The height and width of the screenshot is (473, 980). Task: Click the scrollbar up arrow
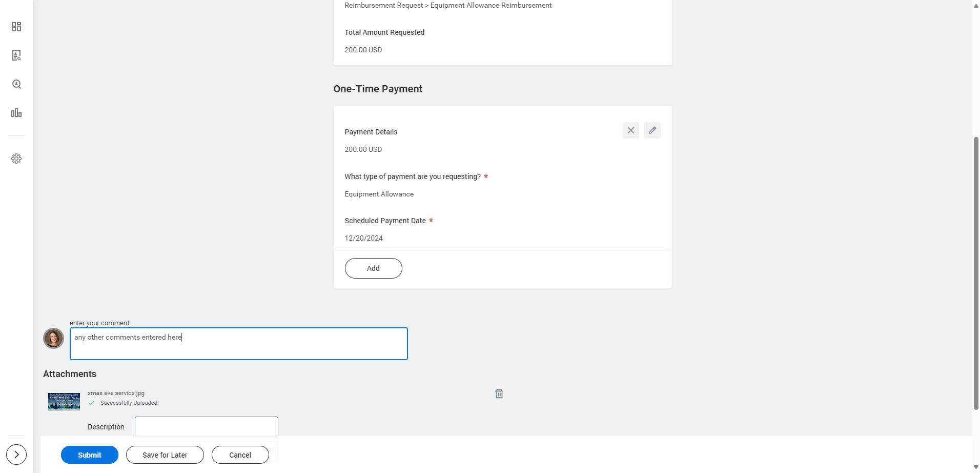pos(976,6)
